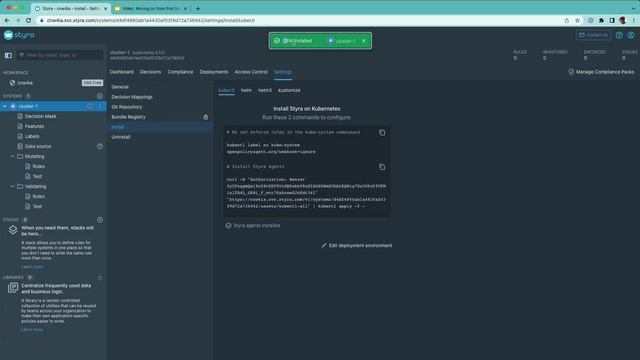Click the Data source status icon
The image size is (640, 360).
click(x=100, y=146)
